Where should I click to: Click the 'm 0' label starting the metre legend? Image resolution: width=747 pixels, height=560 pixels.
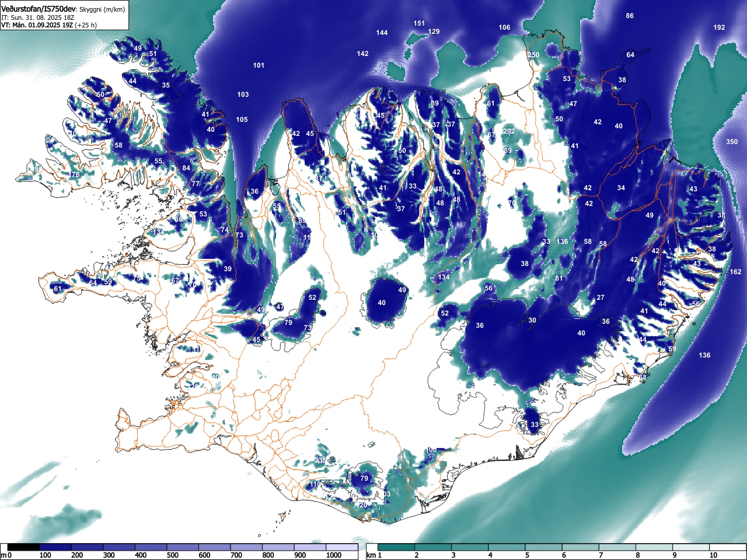coord(6,555)
